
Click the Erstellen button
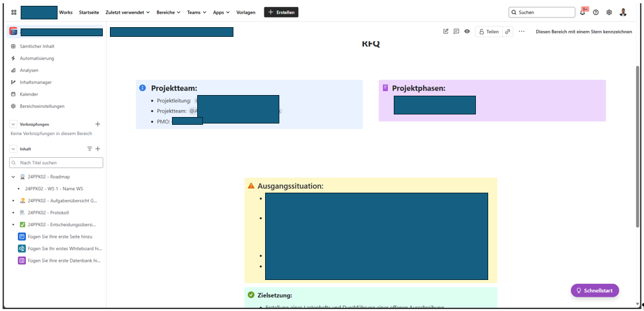(x=281, y=12)
